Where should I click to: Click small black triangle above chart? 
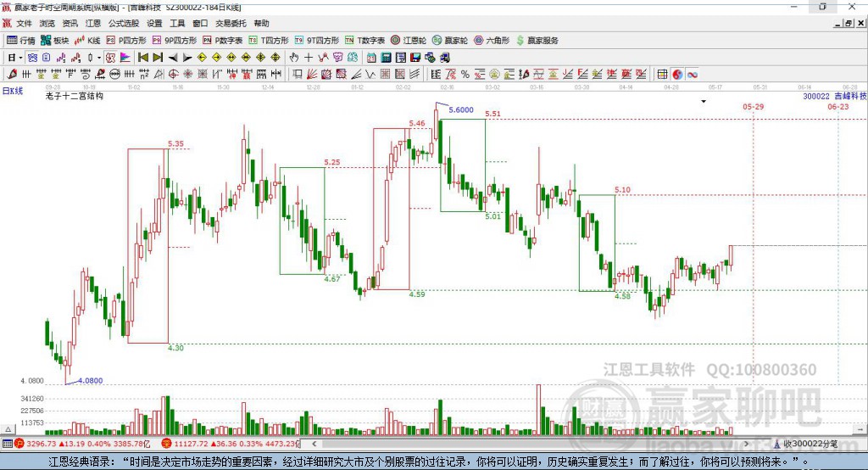tap(704, 102)
